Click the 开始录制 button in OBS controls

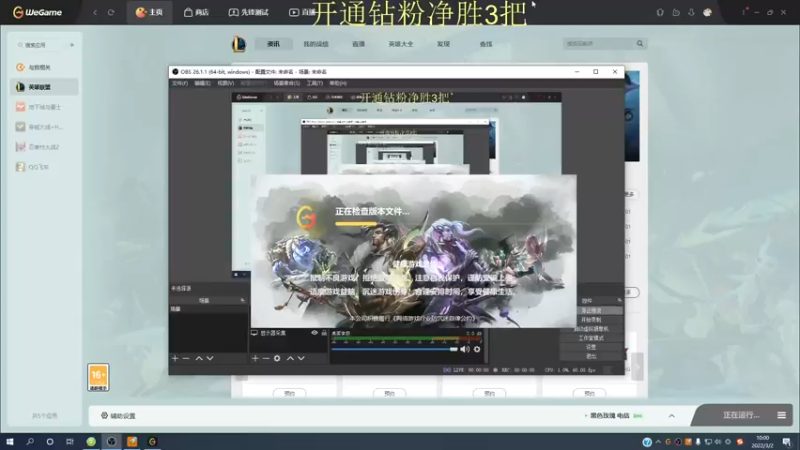click(x=592, y=319)
